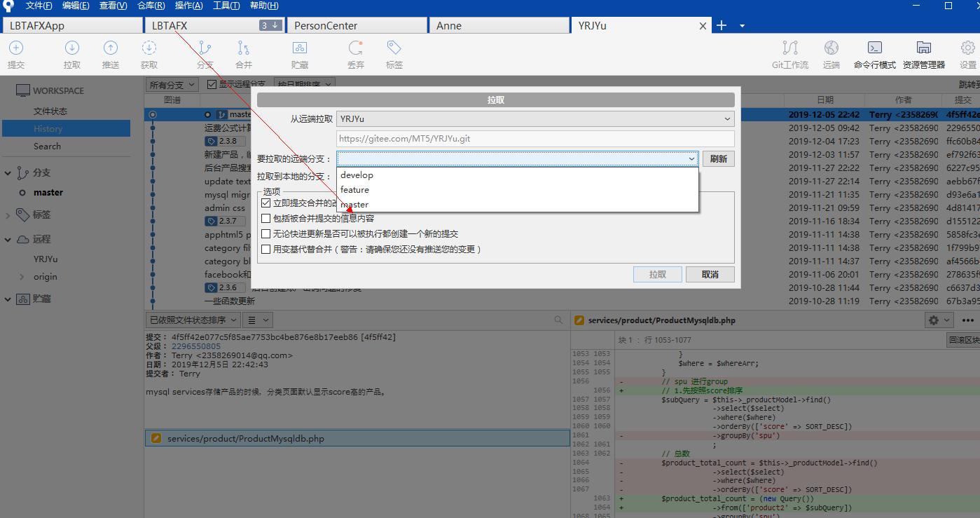Click the 标签 (Tag) toolbar icon

(394, 48)
